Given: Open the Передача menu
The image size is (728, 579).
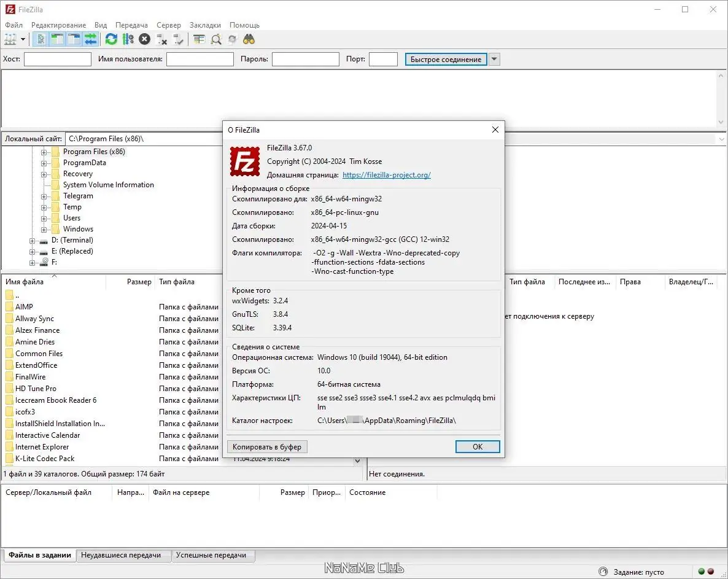Looking at the screenshot, I should click(x=131, y=25).
